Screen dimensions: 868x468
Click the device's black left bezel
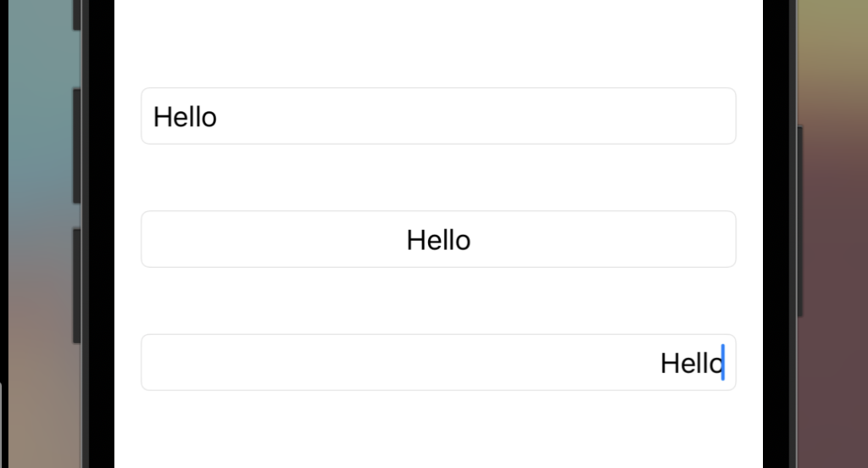[x=102, y=234]
